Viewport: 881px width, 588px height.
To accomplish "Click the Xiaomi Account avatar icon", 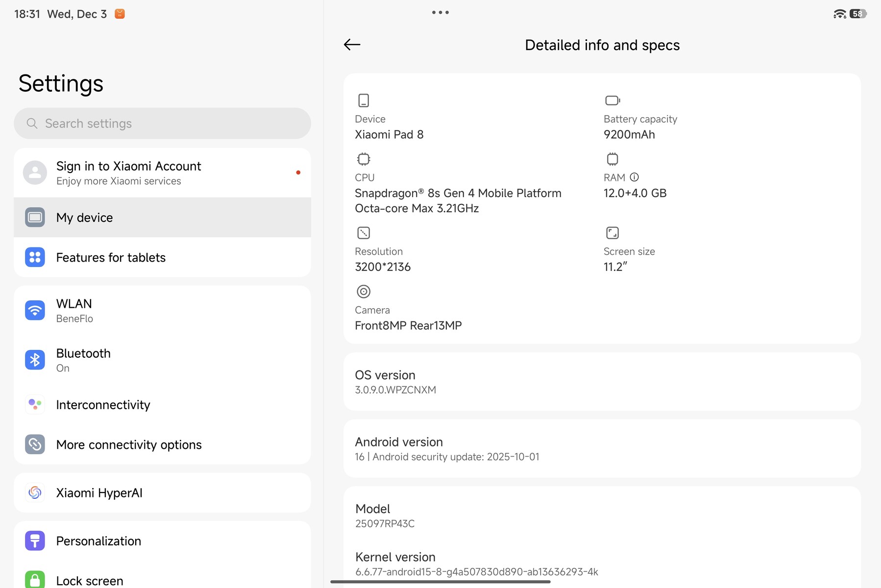I will click(35, 172).
